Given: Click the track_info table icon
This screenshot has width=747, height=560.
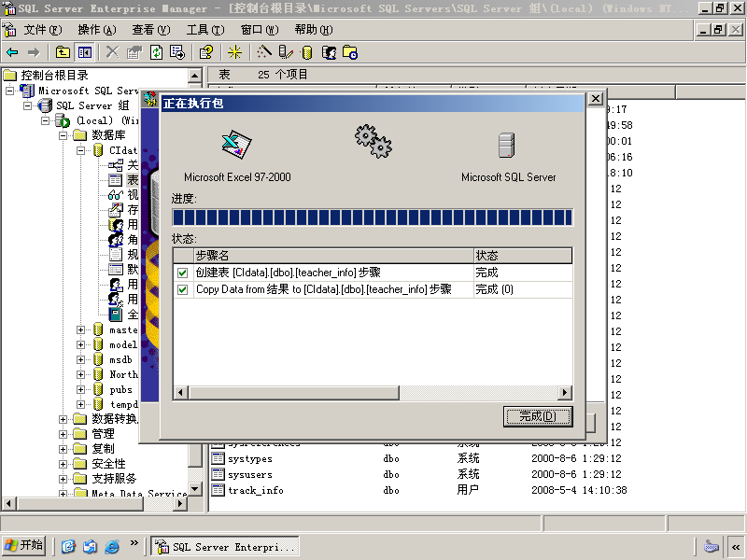Looking at the screenshot, I should [x=218, y=489].
